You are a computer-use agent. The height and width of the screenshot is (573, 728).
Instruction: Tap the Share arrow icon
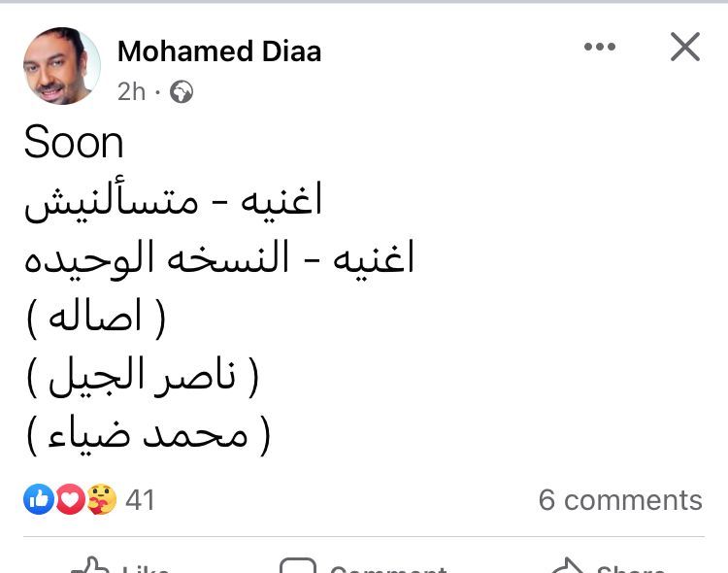coord(566,565)
